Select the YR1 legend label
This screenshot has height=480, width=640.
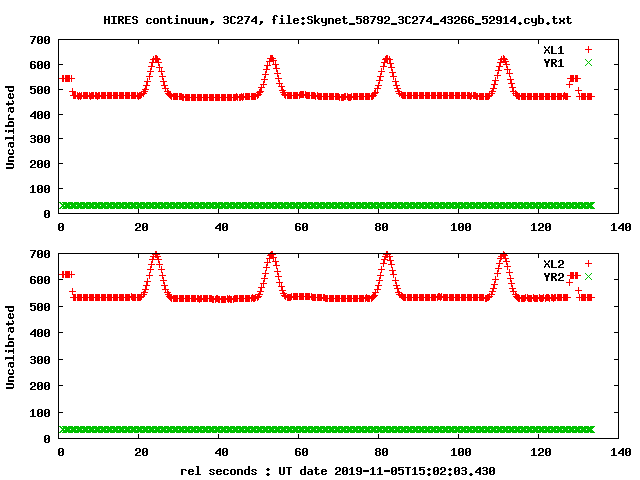point(553,63)
